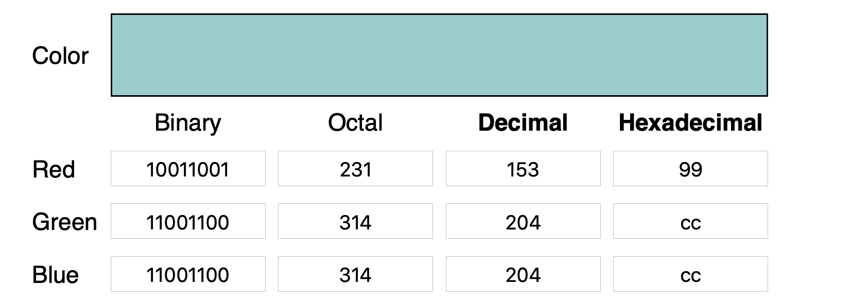Focus the Green binary input field

pyautogui.click(x=188, y=222)
